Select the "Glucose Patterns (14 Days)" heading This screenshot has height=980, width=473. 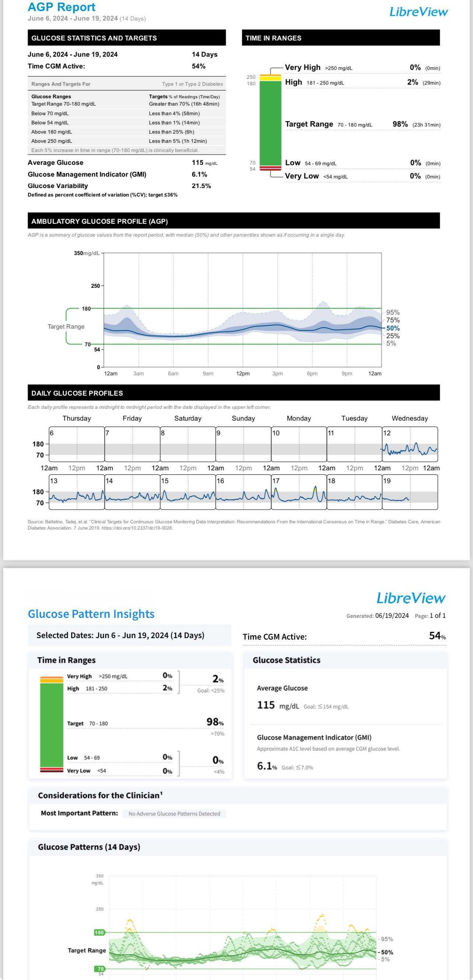point(89,847)
